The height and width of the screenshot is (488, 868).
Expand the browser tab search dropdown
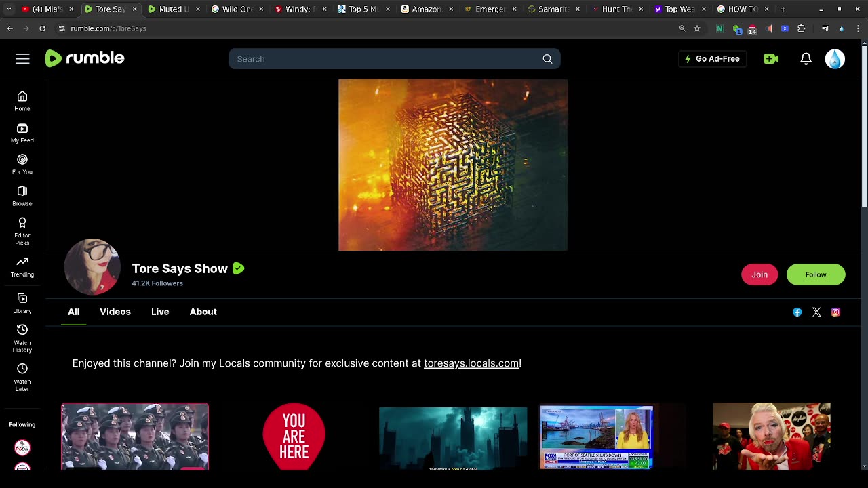[8, 9]
